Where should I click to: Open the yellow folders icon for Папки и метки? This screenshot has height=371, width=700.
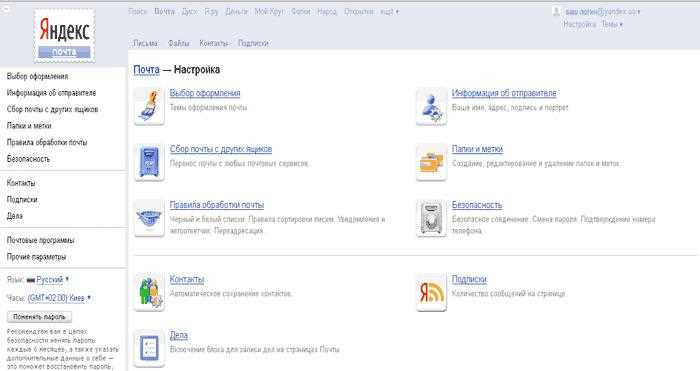pyautogui.click(x=431, y=162)
